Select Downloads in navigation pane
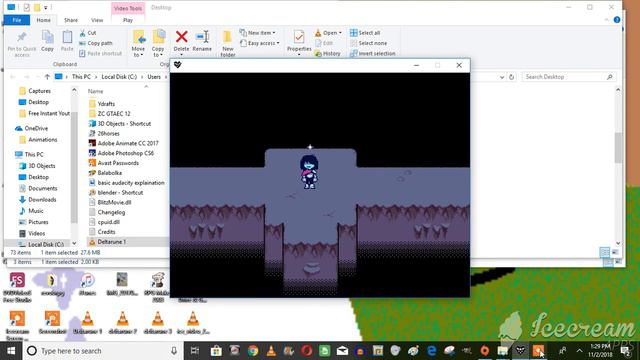 pyautogui.click(x=42, y=200)
